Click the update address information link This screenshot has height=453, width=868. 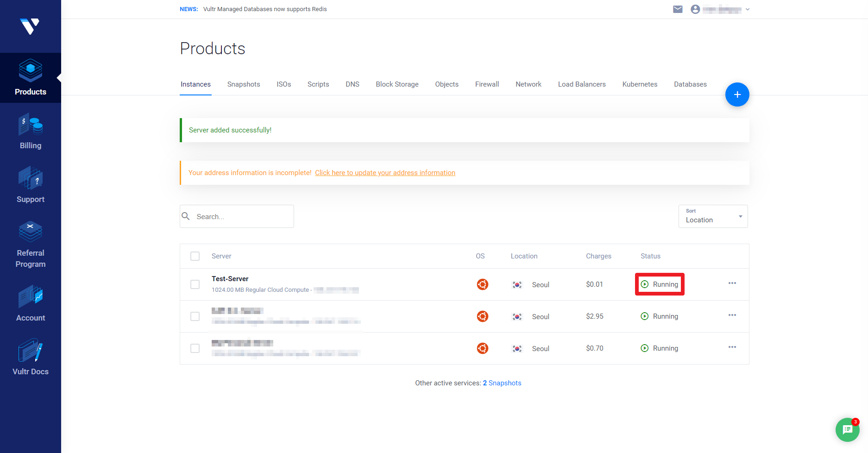click(385, 173)
